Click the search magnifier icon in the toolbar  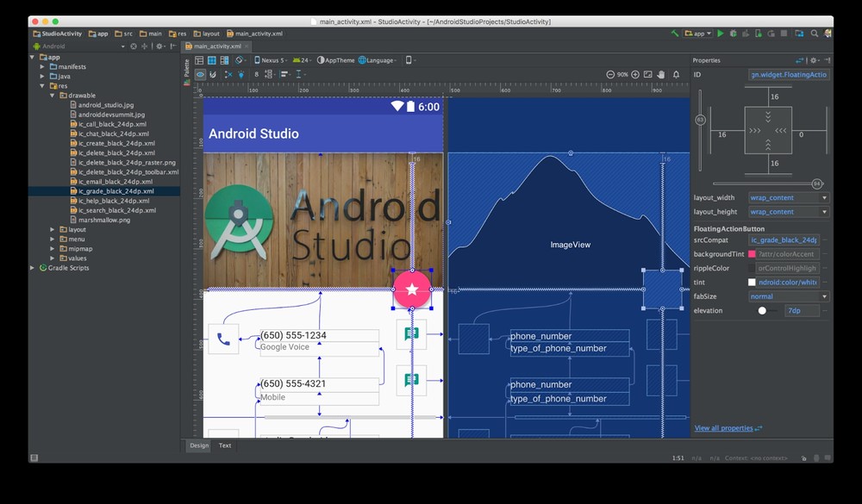(x=814, y=34)
